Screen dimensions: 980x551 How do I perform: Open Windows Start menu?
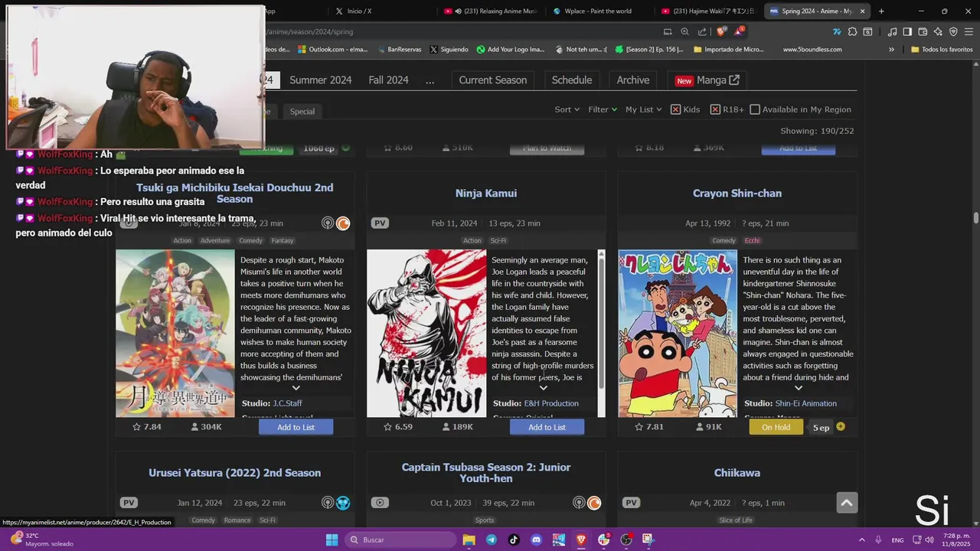tap(332, 540)
